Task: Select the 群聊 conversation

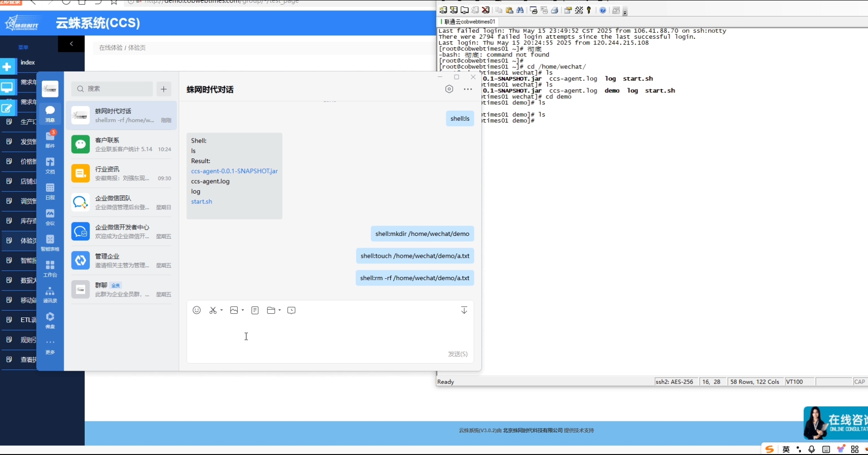Action: click(122, 290)
